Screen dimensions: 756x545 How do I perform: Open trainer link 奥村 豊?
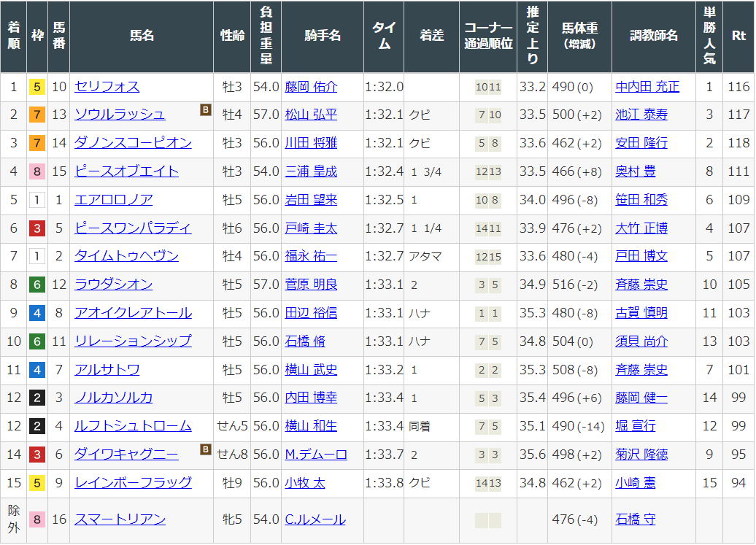(x=636, y=171)
